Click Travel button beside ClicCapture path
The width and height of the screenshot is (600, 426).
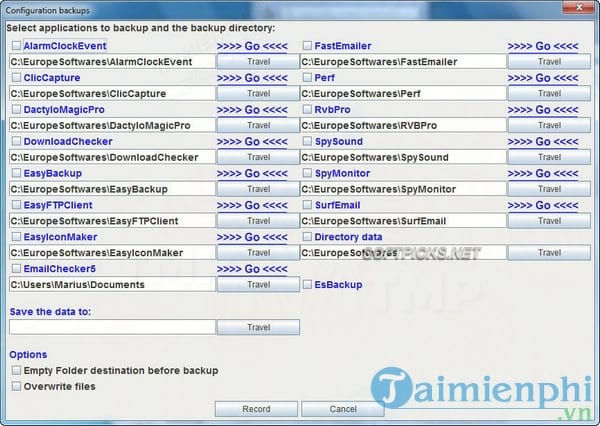tap(258, 93)
